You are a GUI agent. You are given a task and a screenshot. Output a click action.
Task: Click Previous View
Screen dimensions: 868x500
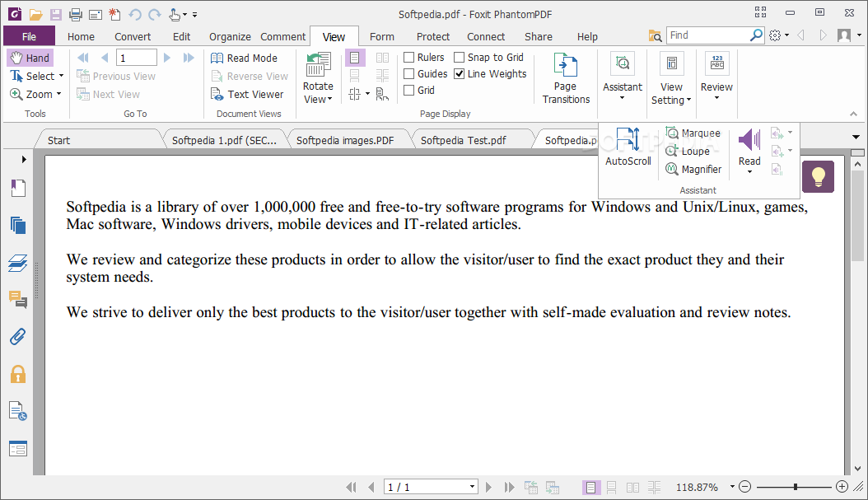116,76
